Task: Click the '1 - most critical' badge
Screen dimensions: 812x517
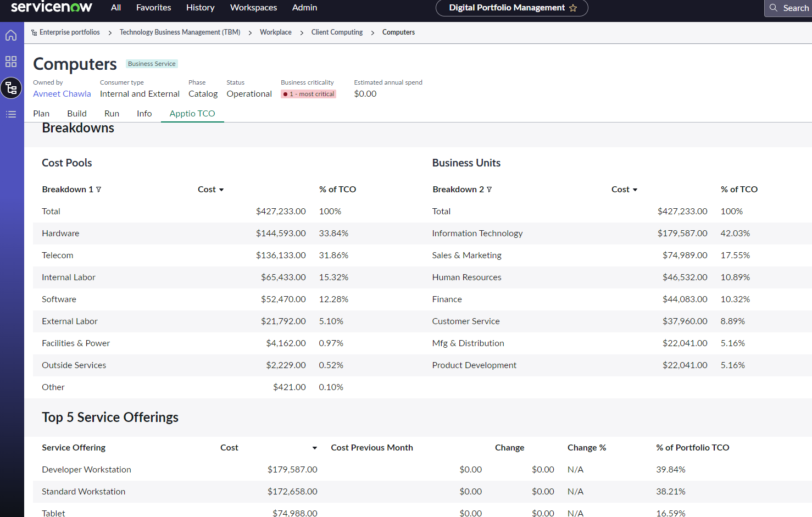Action: tap(308, 94)
